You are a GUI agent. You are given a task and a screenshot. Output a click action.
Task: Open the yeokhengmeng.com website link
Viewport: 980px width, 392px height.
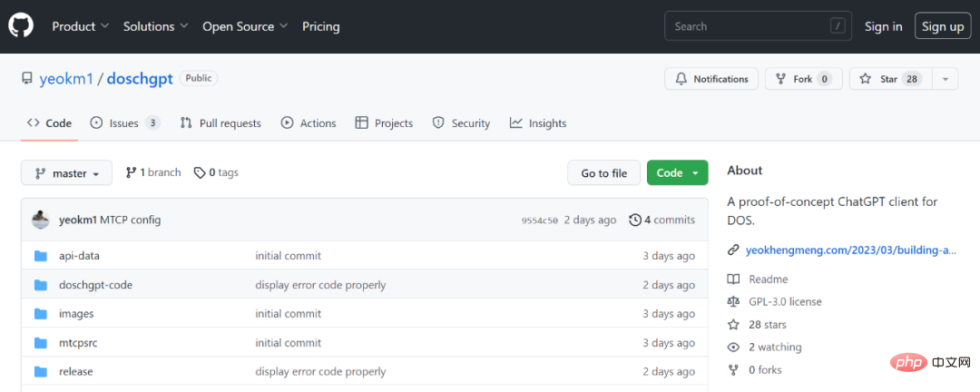[851, 250]
